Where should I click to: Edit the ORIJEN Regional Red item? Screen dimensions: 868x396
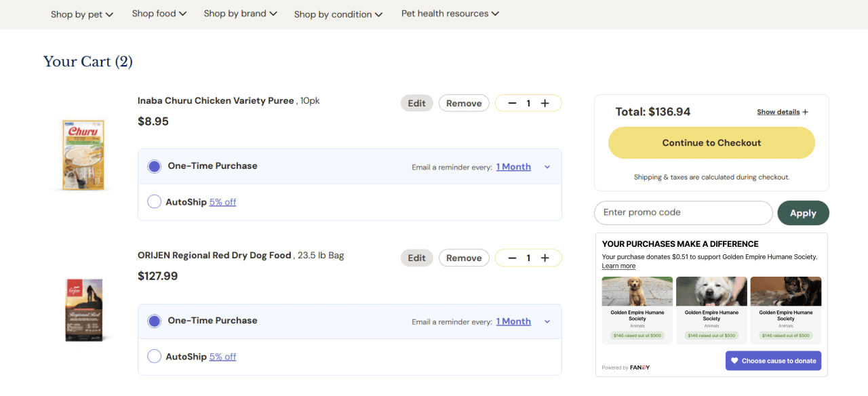416,258
